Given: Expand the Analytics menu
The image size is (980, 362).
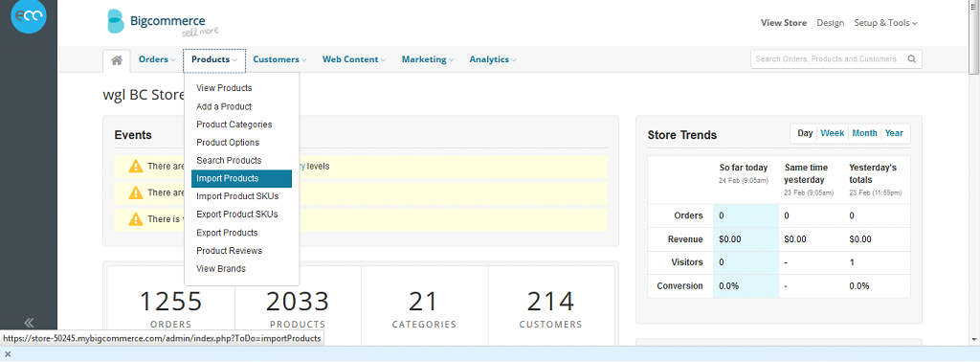Looking at the screenshot, I should pyautogui.click(x=493, y=59).
